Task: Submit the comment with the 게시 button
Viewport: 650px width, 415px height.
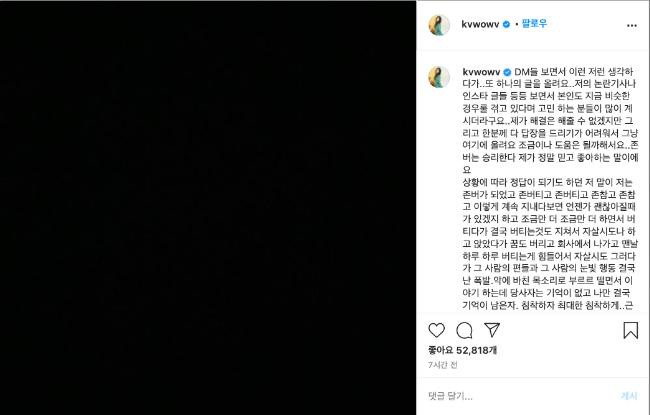Action: [629, 396]
